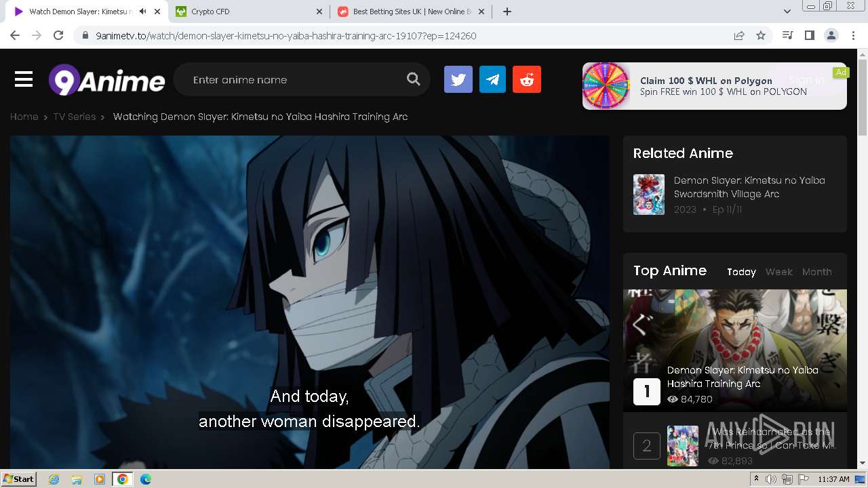Open the Chrome profile avatar
Screen dimensions: 868x488
pyautogui.click(x=831, y=36)
